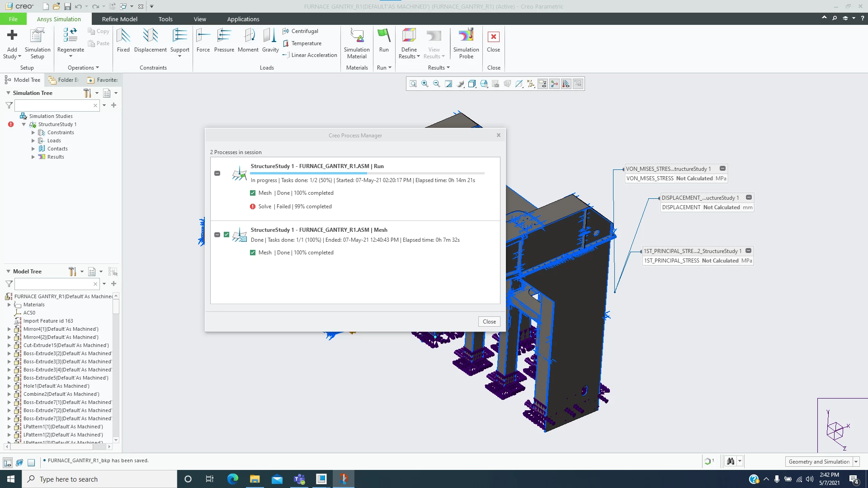The image size is (868, 488).
Task: Collapse the Run process entry
Action: pos(217,174)
